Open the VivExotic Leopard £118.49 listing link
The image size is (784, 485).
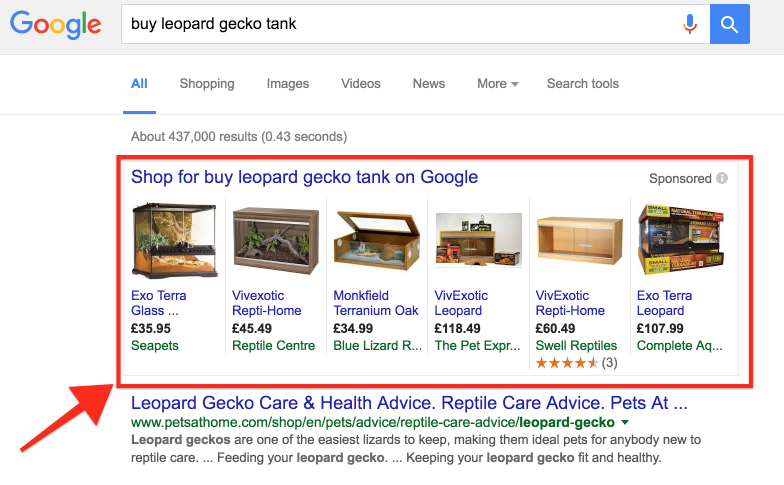click(461, 303)
